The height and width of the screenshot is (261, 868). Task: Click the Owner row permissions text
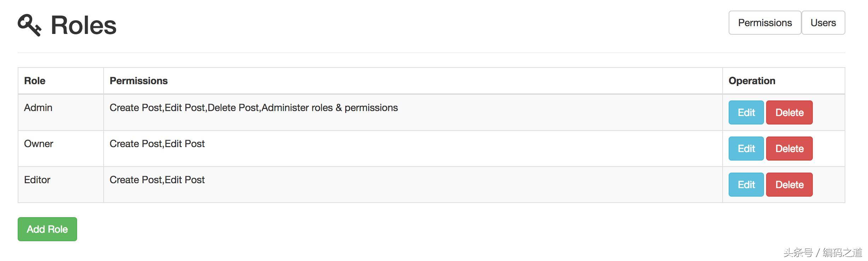(x=157, y=144)
